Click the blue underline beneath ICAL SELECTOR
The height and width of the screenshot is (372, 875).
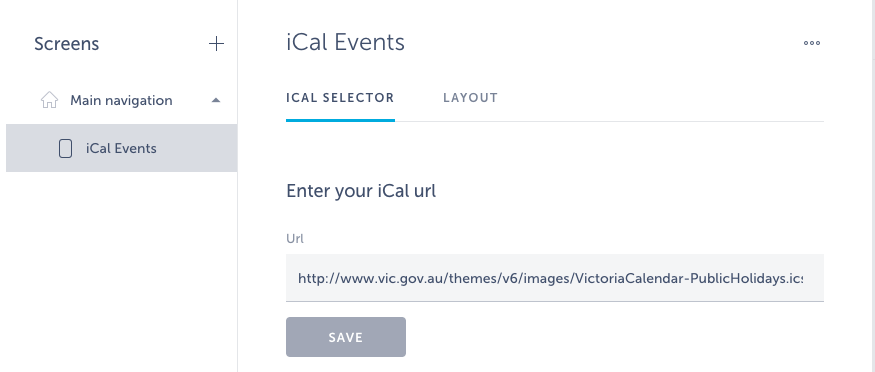pos(340,119)
